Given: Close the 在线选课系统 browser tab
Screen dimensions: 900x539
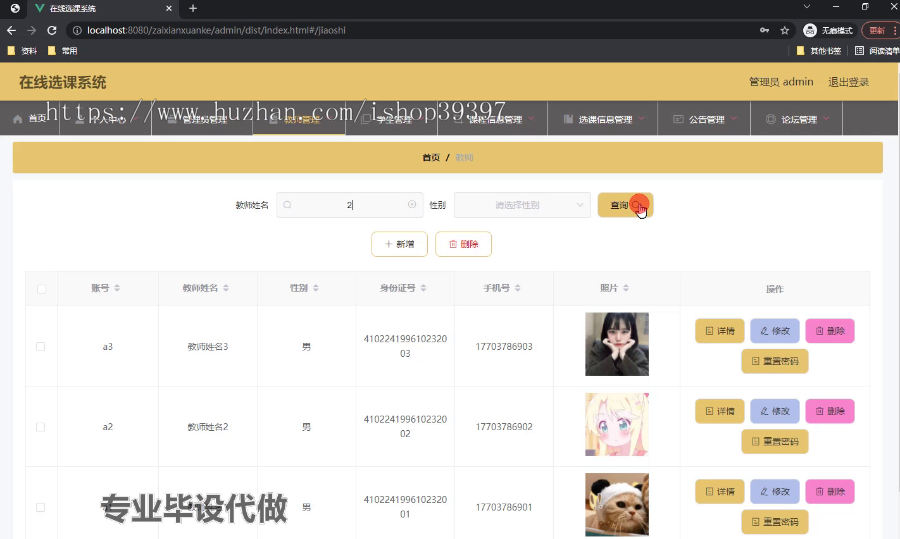Looking at the screenshot, I should click(169, 8).
